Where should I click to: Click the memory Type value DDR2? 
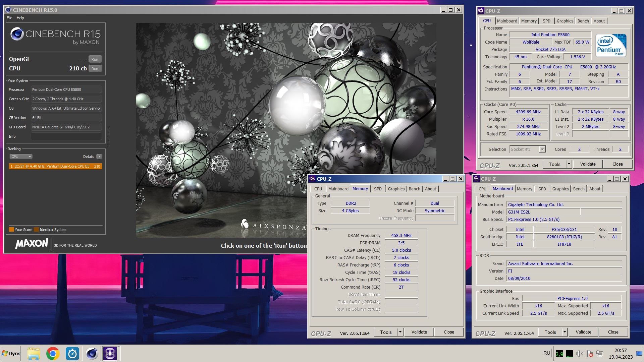pyautogui.click(x=351, y=203)
